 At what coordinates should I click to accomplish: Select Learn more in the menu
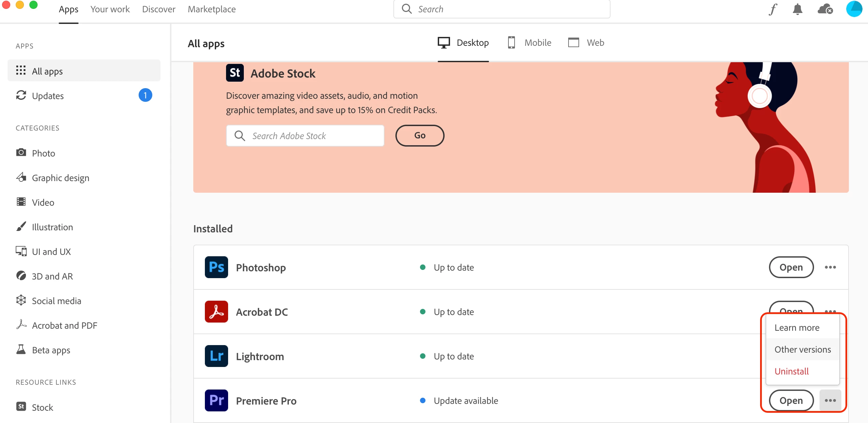797,328
